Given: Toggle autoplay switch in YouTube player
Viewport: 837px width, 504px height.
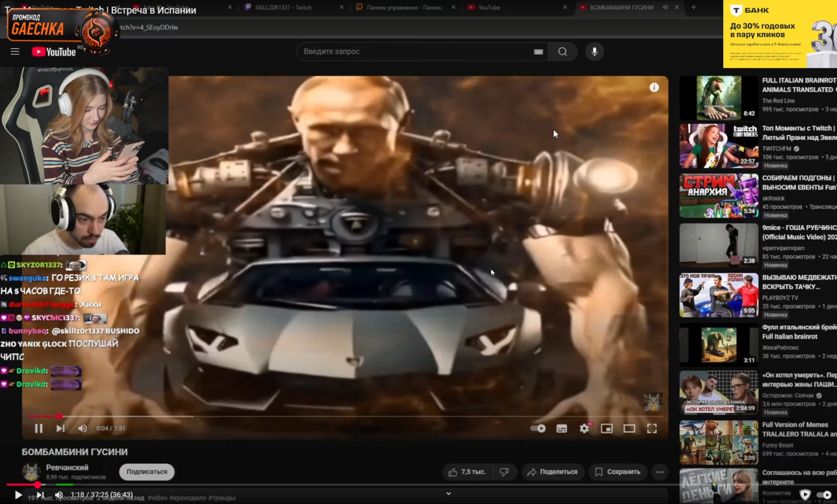Looking at the screenshot, I should pos(538,428).
